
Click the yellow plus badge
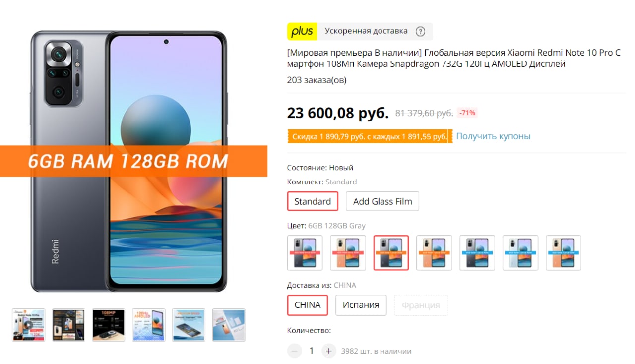coord(302,31)
